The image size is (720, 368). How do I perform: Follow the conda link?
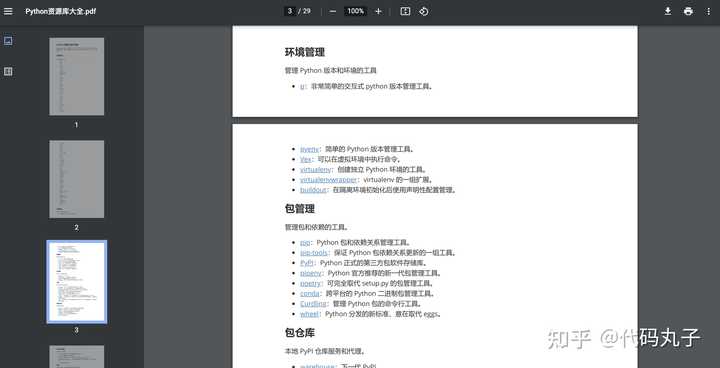point(309,294)
